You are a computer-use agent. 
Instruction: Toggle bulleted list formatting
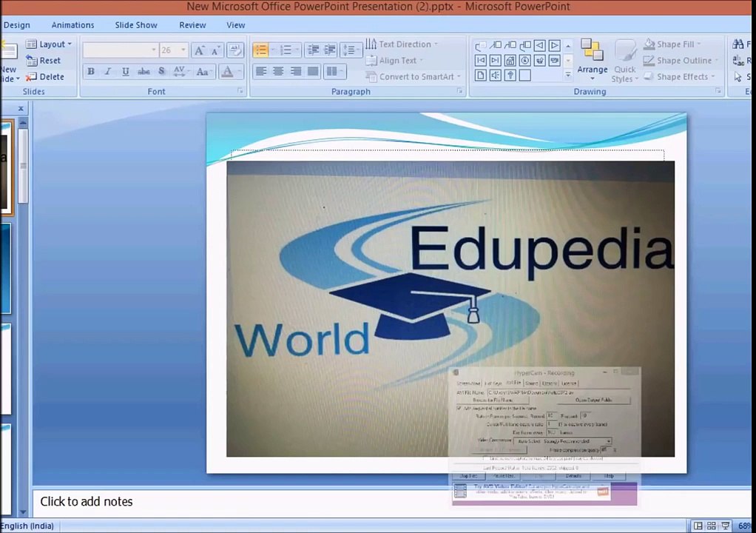click(x=261, y=50)
